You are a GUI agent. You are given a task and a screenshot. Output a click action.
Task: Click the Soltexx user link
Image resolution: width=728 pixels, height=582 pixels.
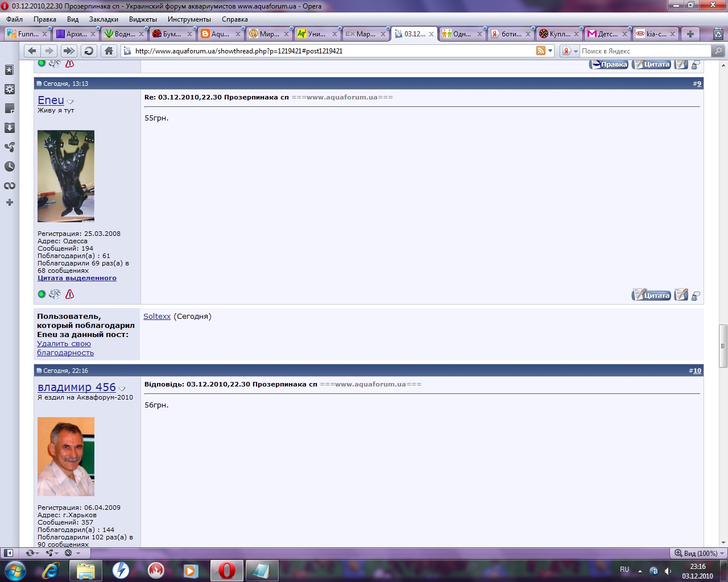click(x=157, y=317)
